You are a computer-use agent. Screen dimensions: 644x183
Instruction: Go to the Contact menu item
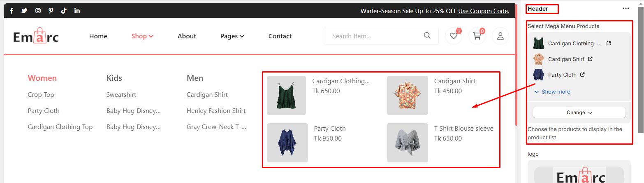coord(280,36)
